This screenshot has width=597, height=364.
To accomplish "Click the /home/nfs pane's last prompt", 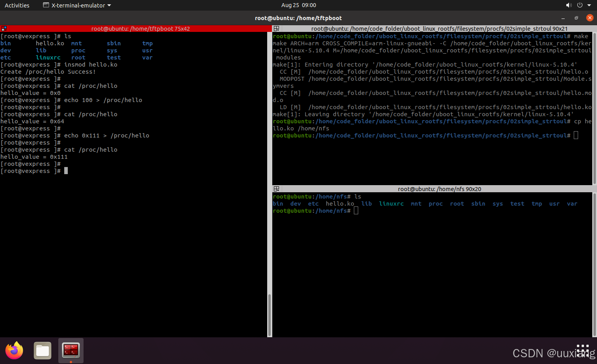I will (x=315, y=211).
